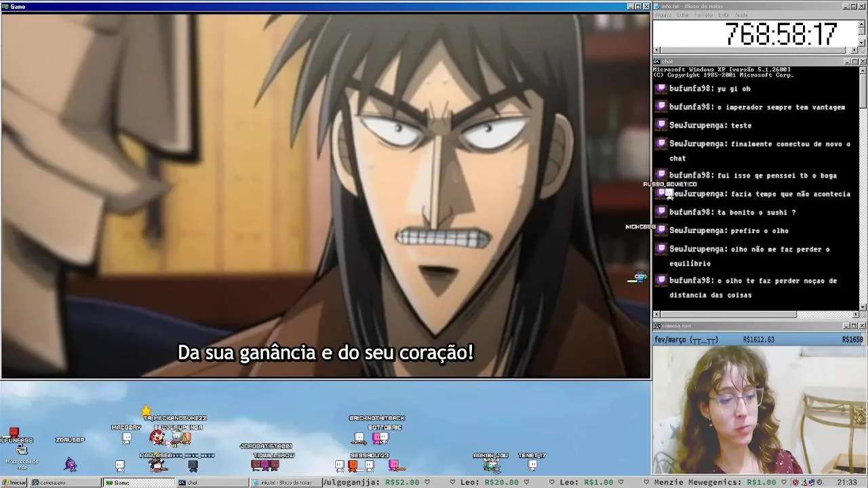Click the ticker entry 'Menzie Mewegenics: R$1.00'
Viewport: 868px width, 488px height.
tap(717, 483)
